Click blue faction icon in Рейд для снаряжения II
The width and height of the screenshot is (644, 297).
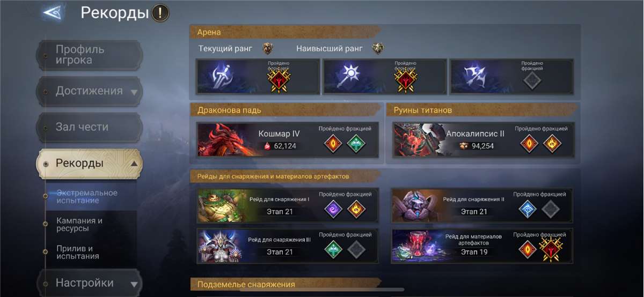[528, 209]
